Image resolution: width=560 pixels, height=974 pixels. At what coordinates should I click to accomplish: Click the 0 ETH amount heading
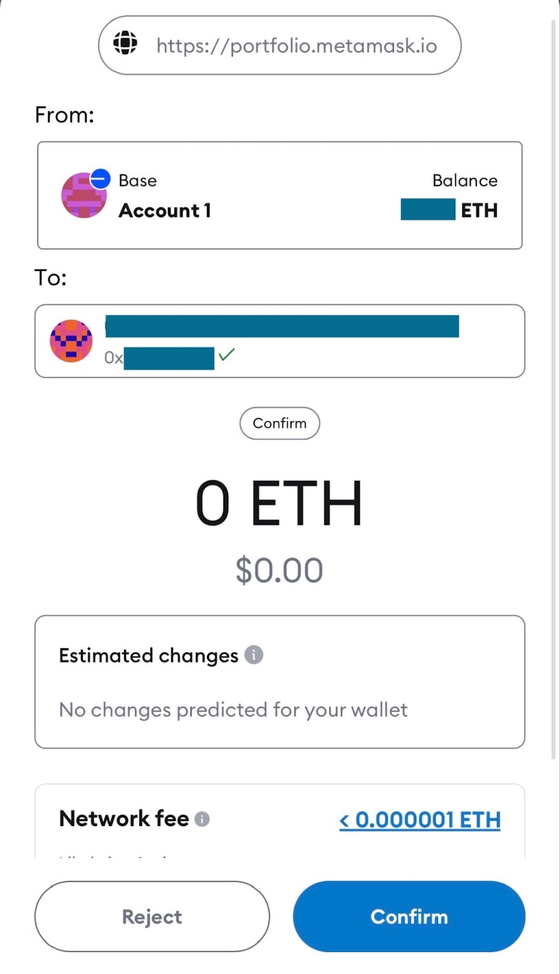[x=279, y=504]
